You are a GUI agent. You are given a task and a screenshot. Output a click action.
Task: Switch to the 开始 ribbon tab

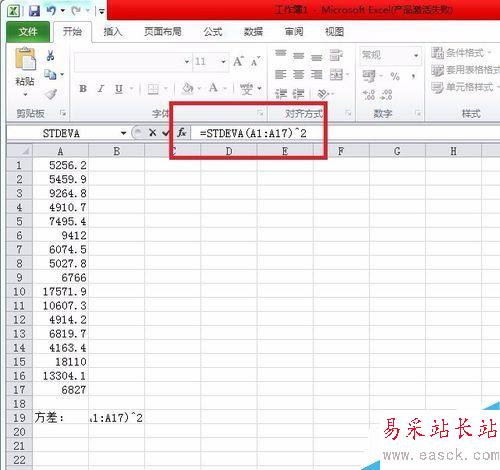click(72, 32)
